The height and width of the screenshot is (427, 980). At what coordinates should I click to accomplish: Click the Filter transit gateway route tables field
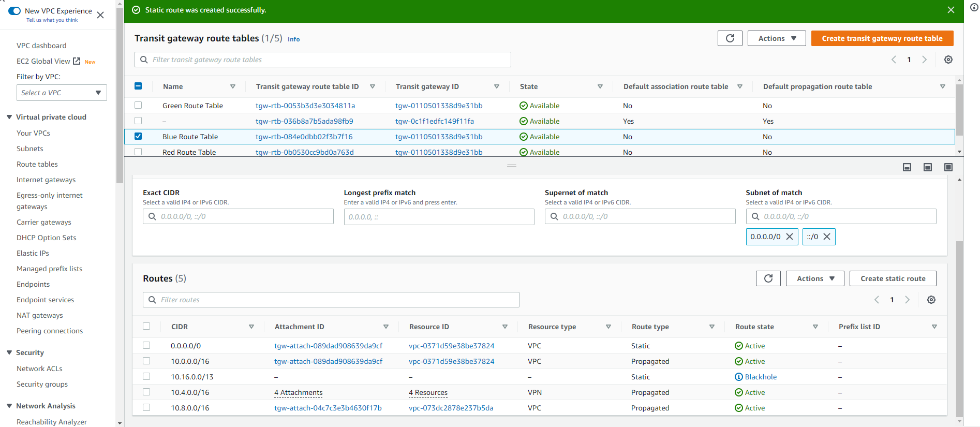[x=323, y=60]
